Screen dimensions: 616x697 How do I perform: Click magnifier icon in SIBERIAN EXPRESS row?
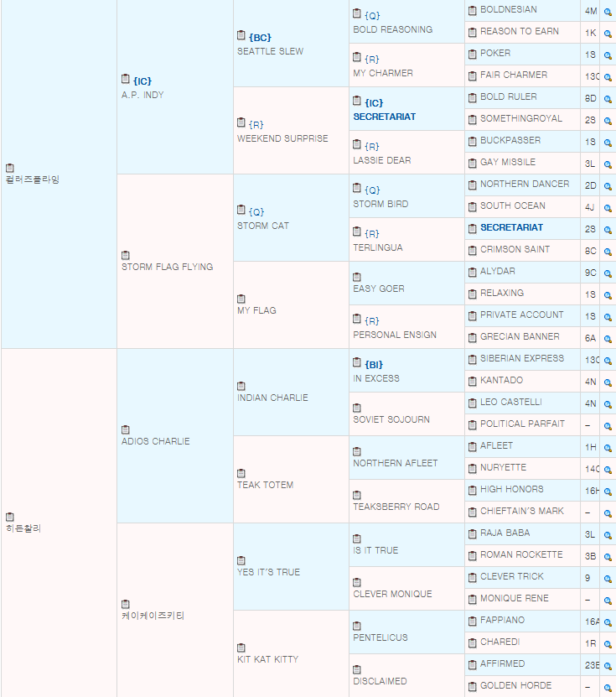pos(608,361)
